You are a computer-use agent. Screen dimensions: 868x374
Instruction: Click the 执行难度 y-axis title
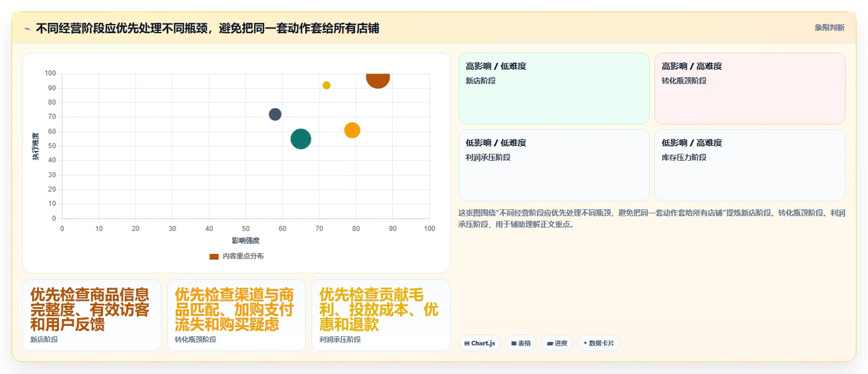click(x=35, y=146)
